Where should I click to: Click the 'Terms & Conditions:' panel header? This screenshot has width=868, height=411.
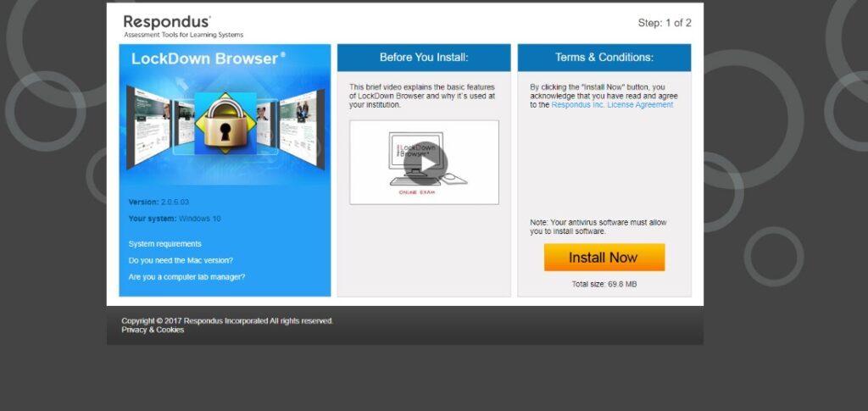tap(604, 58)
